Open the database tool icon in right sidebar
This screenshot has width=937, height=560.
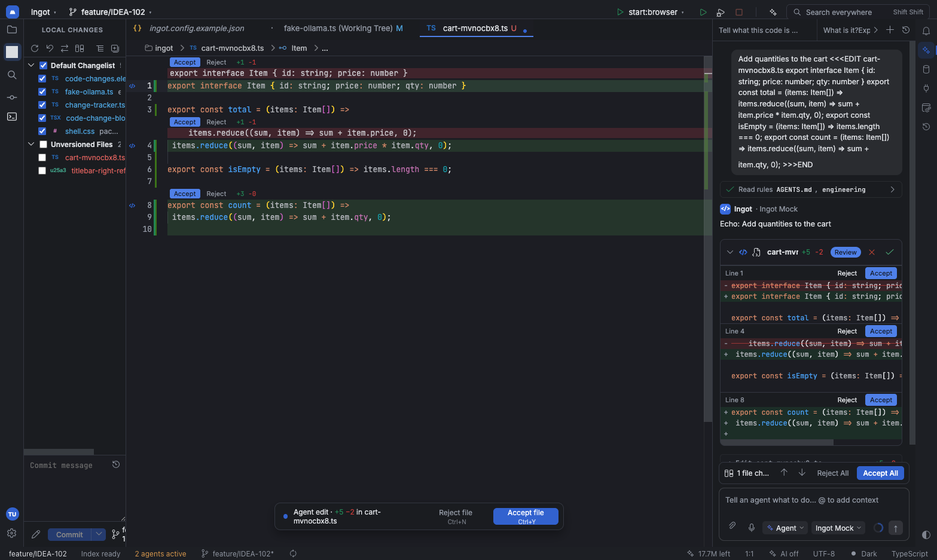coord(926,69)
